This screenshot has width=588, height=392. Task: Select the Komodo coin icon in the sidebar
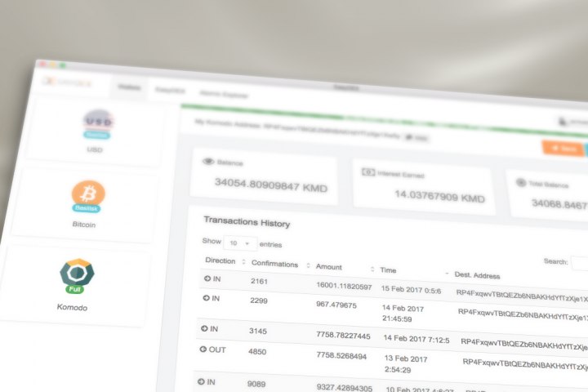pos(78,272)
